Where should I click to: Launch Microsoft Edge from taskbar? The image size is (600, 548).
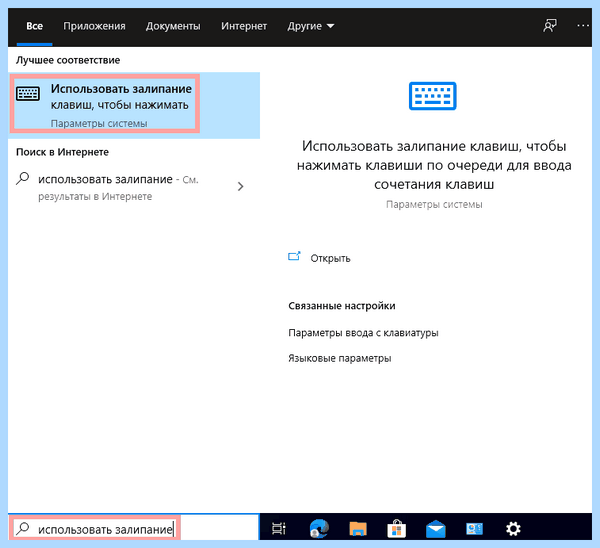(319, 529)
